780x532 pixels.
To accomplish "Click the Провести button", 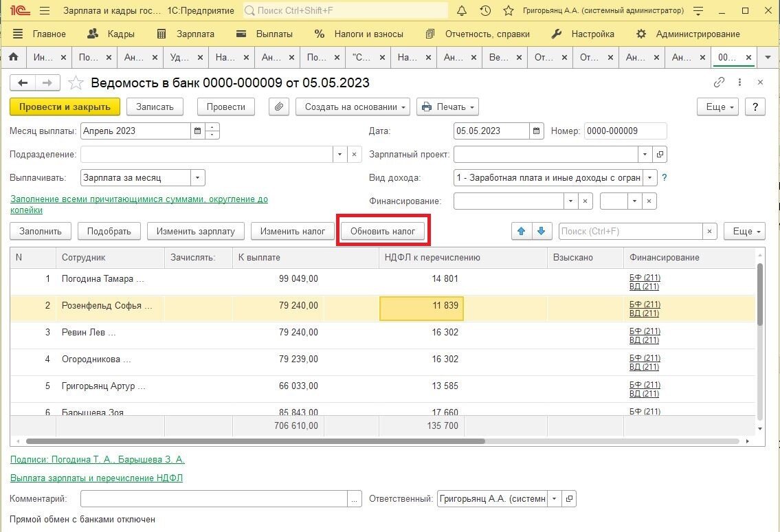I will click(226, 107).
